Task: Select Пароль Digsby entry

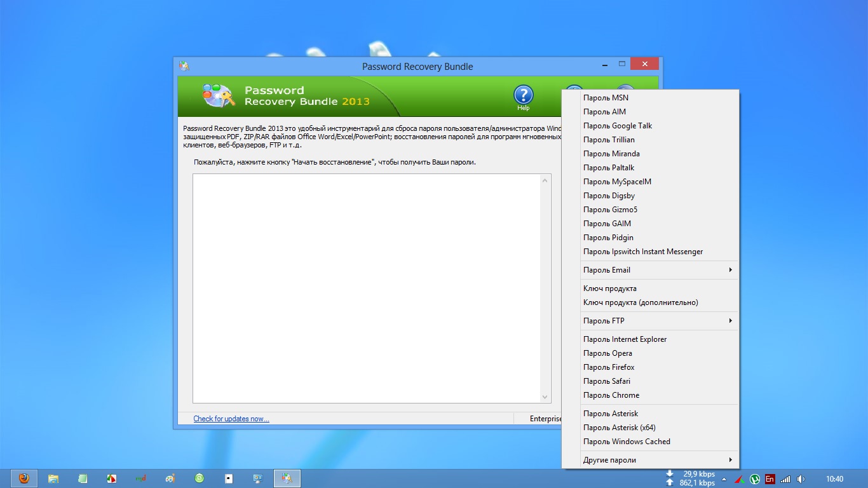Action: click(x=651, y=196)
